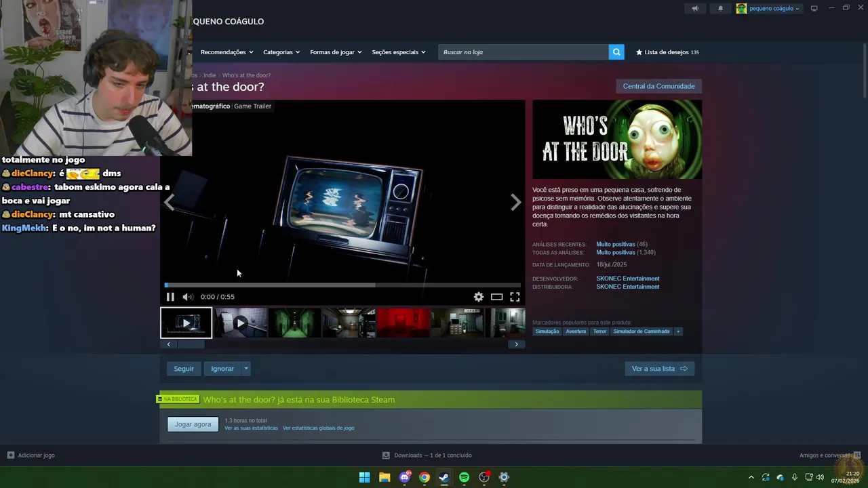Click the blue search magnifier button
This screenshot has width=868, height=488.
click(616, 52)
